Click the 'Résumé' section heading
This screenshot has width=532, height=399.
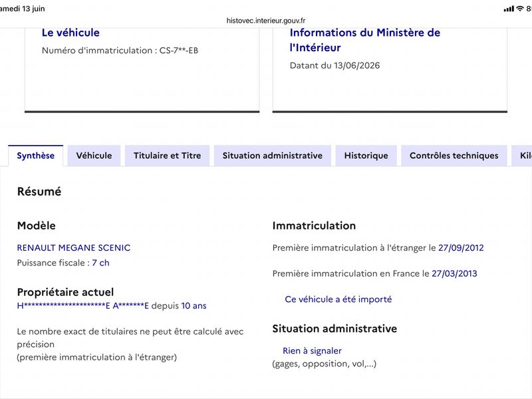click(39, 192)
